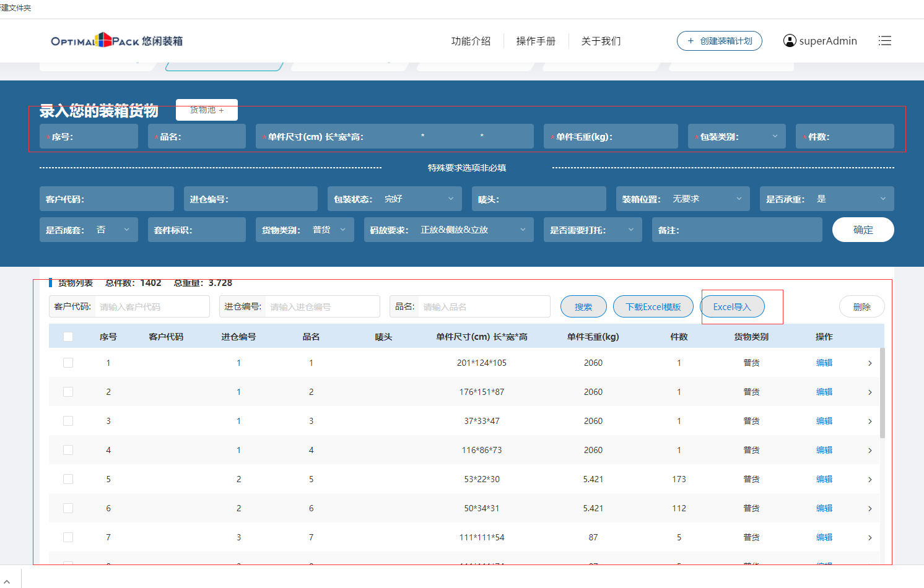
Task: Tick the select-all header checkbox
Action: 68,337
